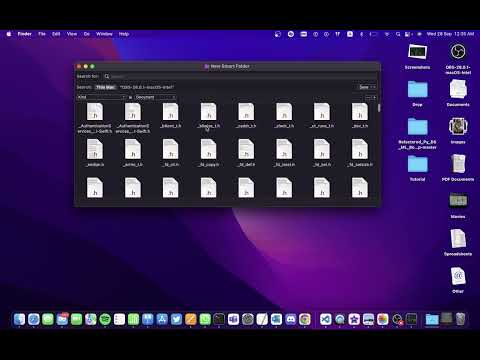Viewport: 480px width, 360px height.
Task: Open the View menu
Action: [x=72, y=34]
